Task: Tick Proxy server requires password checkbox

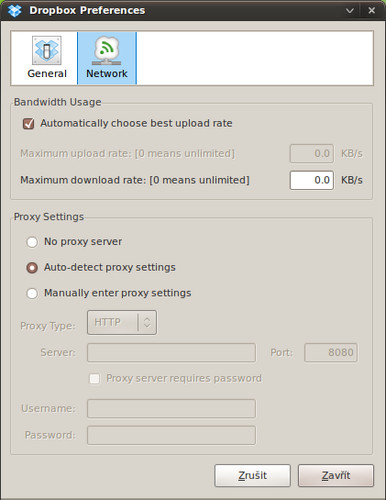Action: (x=94, y=379)
